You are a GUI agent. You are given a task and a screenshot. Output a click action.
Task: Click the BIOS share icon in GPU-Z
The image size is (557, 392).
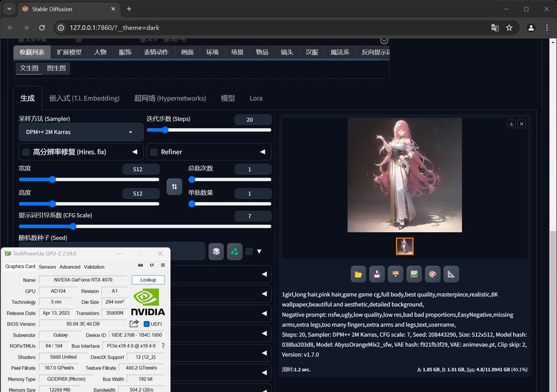click(134, 323)
